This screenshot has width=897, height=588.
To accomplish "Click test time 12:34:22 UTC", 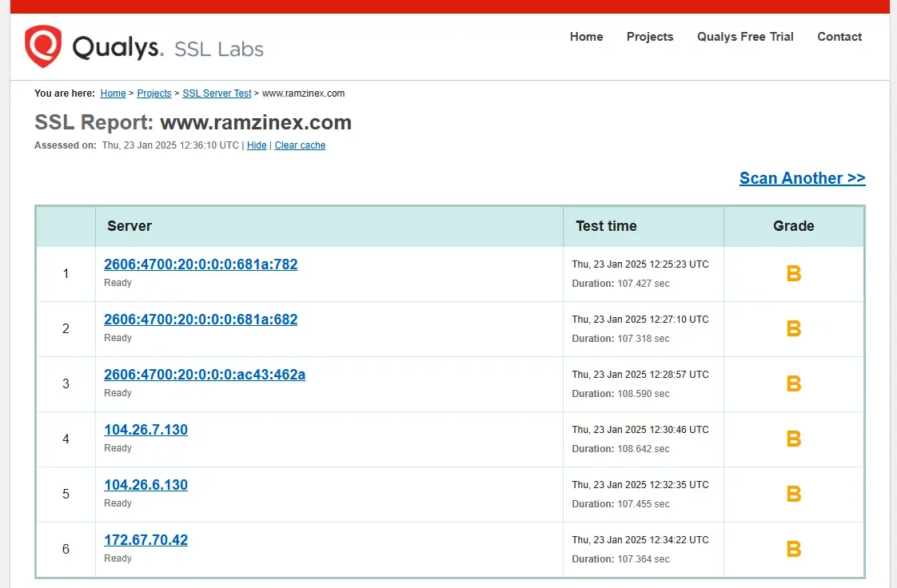I will pyautogui.click(x=640, y=539).
